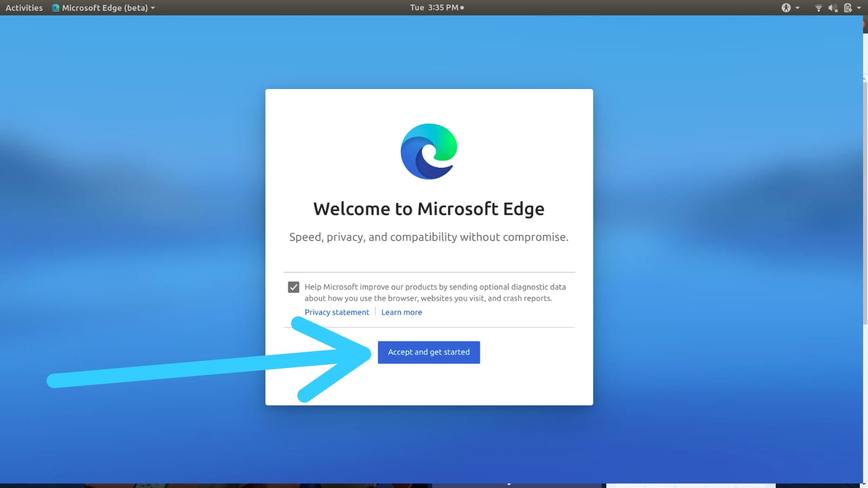Open the clock and calendar at Tue 3:35 PM

[437, 8]
